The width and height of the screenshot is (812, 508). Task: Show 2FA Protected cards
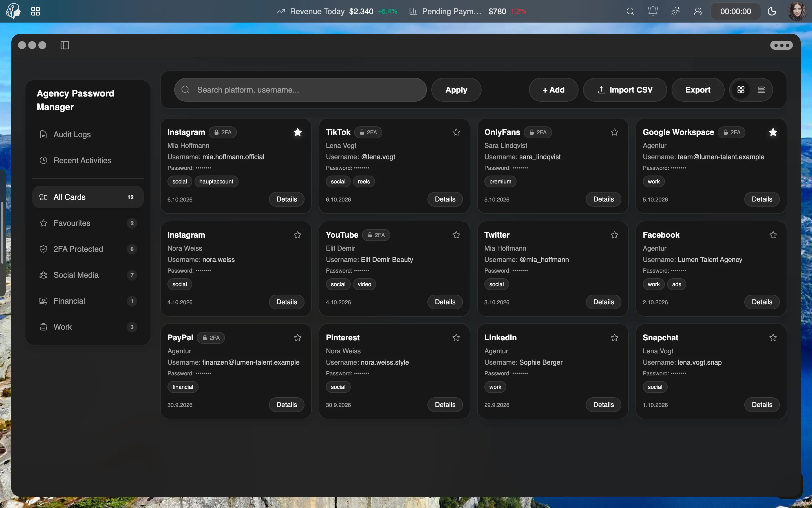[88, 249]
